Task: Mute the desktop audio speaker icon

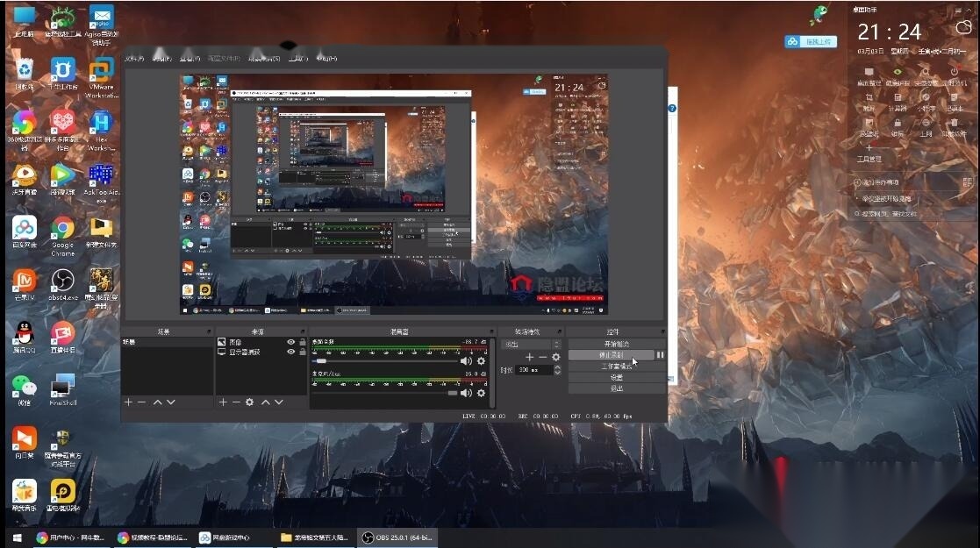Action: tap(466, 361)
